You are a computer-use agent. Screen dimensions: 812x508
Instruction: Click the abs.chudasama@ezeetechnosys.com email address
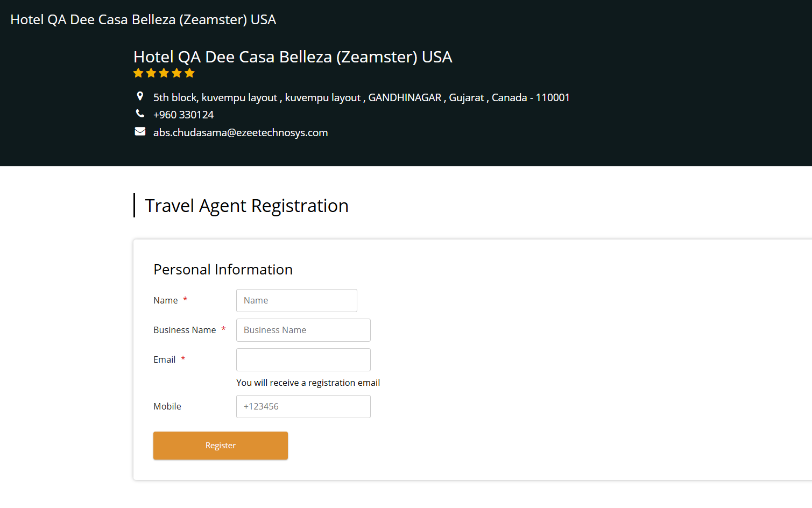pos(241,132)
